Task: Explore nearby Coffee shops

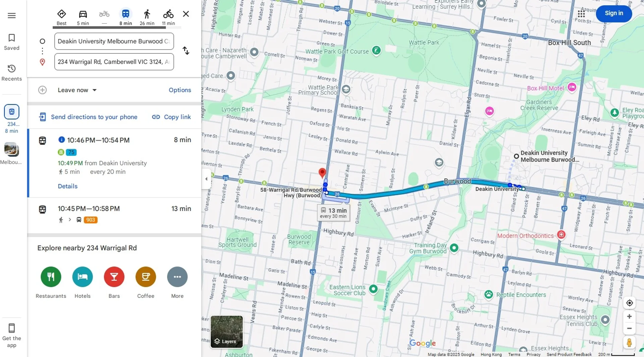Action: click(146, 282)
